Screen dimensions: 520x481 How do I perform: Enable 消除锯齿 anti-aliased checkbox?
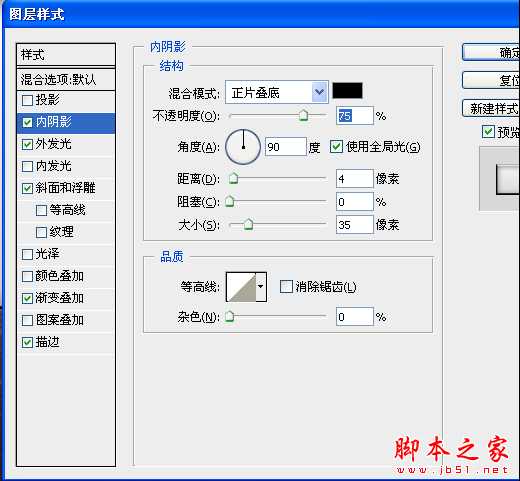(x=286, y=286)
